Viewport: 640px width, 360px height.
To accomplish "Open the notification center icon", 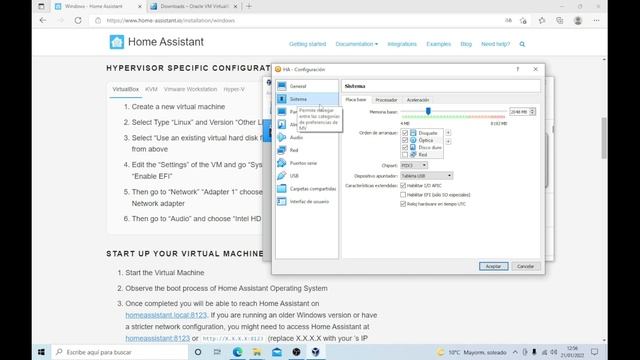I will tap(594, 352).
